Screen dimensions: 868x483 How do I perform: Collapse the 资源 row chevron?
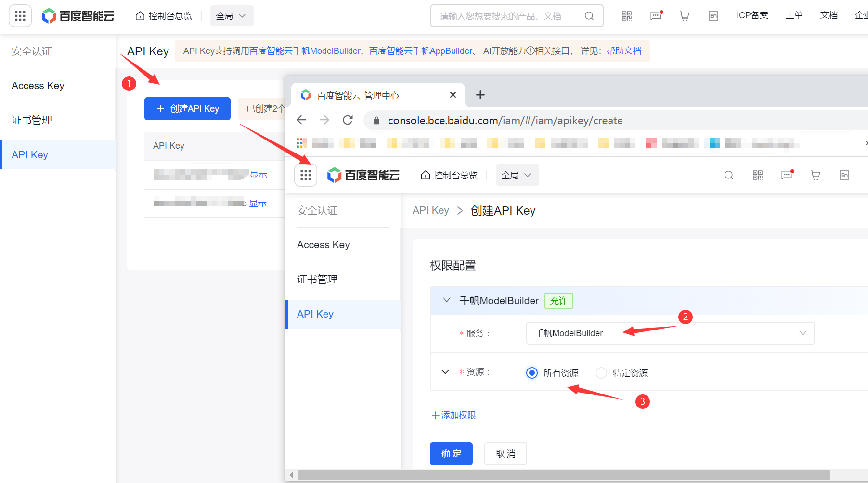(x=445, y=372)
